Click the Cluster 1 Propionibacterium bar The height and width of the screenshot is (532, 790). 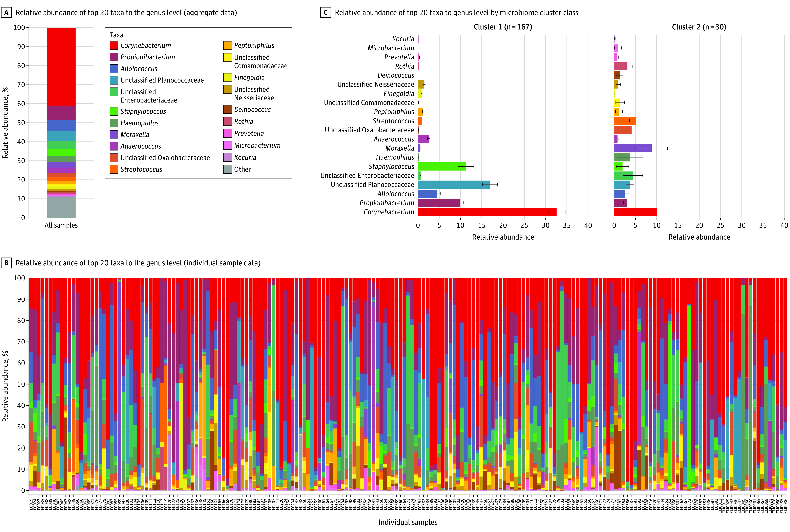pyautogui.click(x=439, y=203)
